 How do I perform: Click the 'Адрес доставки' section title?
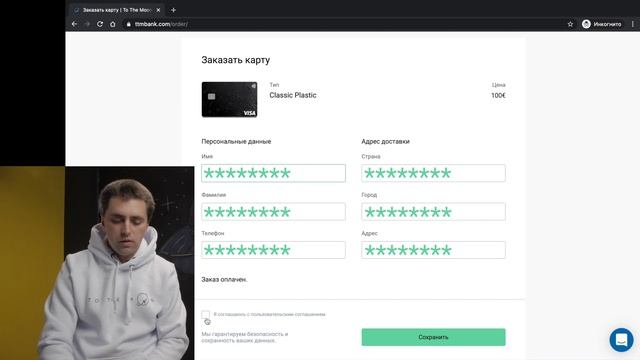(x=385, y=142)
